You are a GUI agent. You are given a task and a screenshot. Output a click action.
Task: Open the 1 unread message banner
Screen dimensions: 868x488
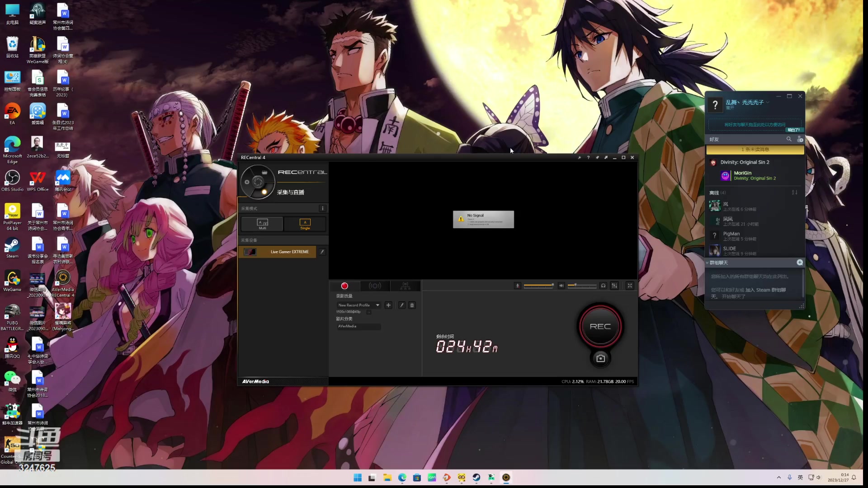click(x=755, y=150)
